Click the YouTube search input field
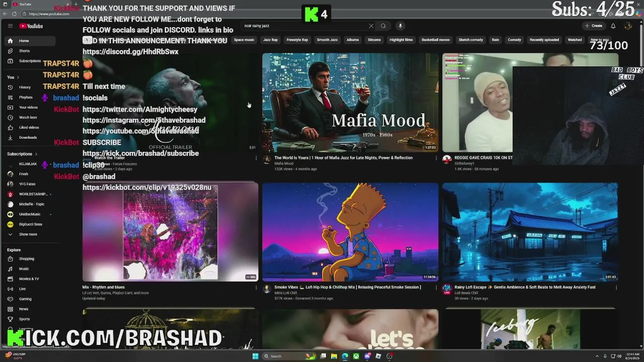Viewport: 644px width, 362px height. [304, 26]
